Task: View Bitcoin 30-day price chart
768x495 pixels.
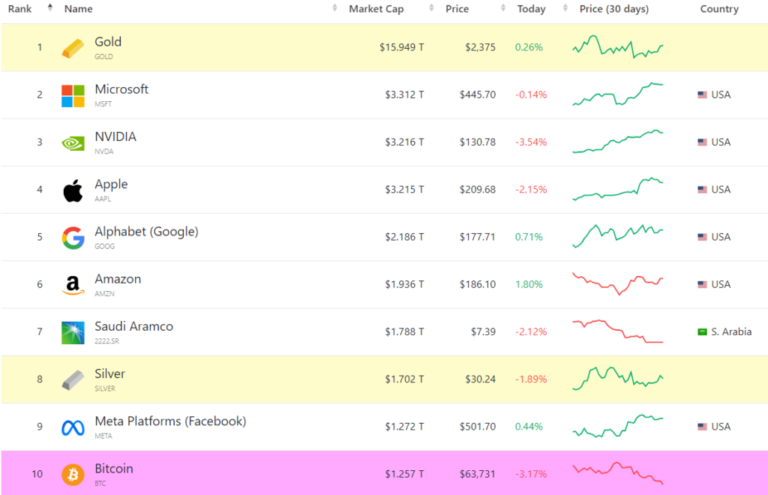Action: (618, 473)
